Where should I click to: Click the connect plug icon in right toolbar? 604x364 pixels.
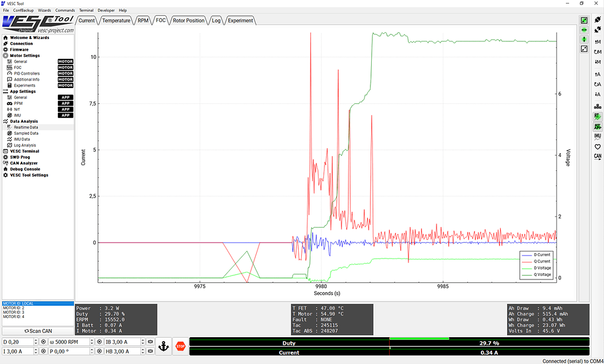597,20
